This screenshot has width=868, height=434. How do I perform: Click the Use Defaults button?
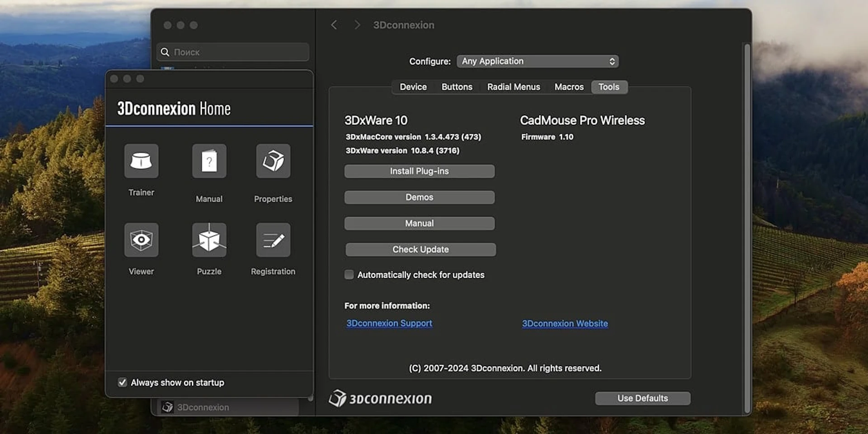tap(642, 398)
